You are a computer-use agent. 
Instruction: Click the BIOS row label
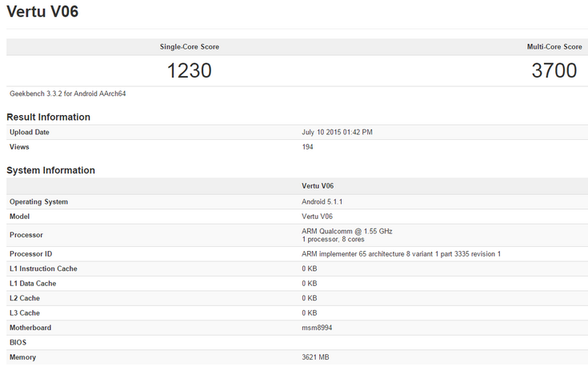pyautogui.click(x=18, y=342)
